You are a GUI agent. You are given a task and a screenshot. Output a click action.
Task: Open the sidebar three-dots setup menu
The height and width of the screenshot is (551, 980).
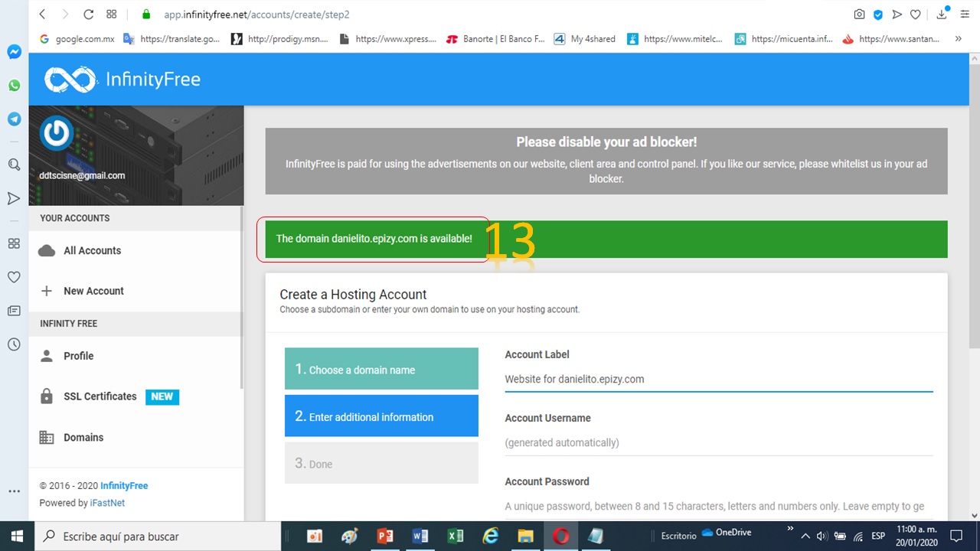point(14,491)
